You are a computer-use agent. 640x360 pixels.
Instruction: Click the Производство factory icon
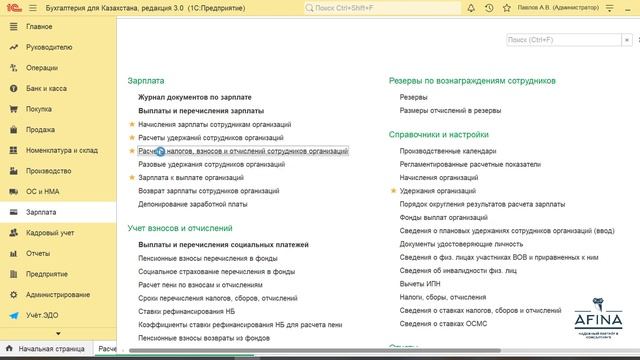point(13,171)
